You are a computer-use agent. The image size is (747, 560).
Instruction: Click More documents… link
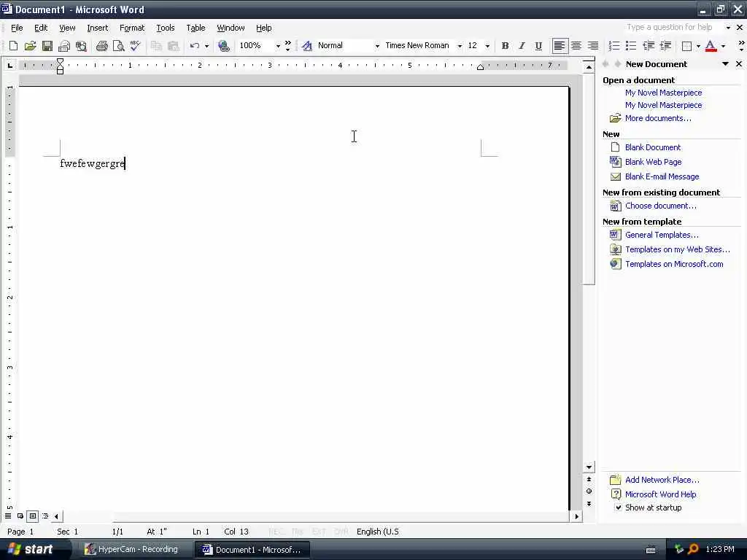[658, 118]
